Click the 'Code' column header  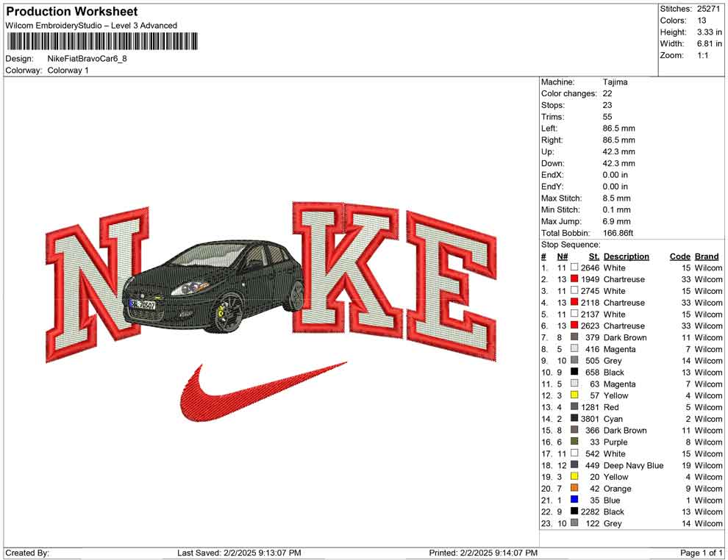(x=680, y=256)
